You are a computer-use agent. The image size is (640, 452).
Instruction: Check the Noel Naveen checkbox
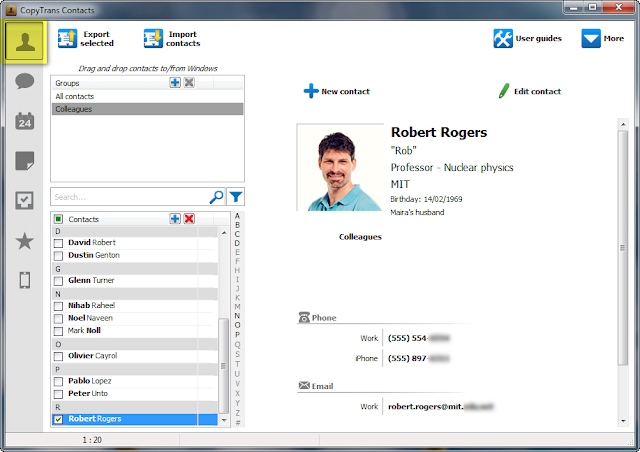58,319
